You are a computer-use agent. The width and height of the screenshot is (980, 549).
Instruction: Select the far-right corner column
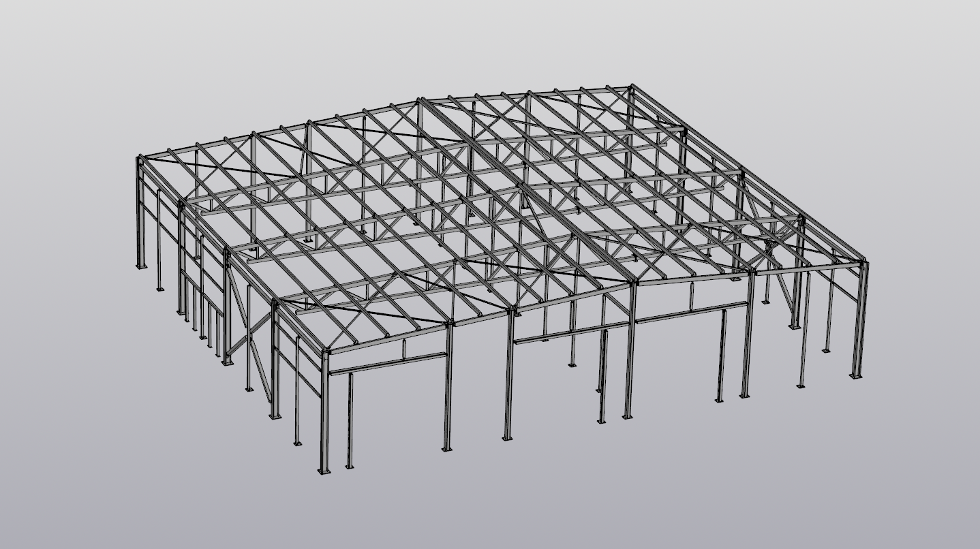coord(861,320)
